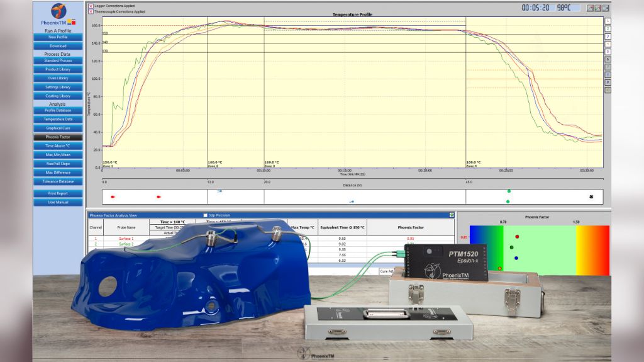
Task: Enable the 3dp Precision checkbox
Action: pos(204,215)
